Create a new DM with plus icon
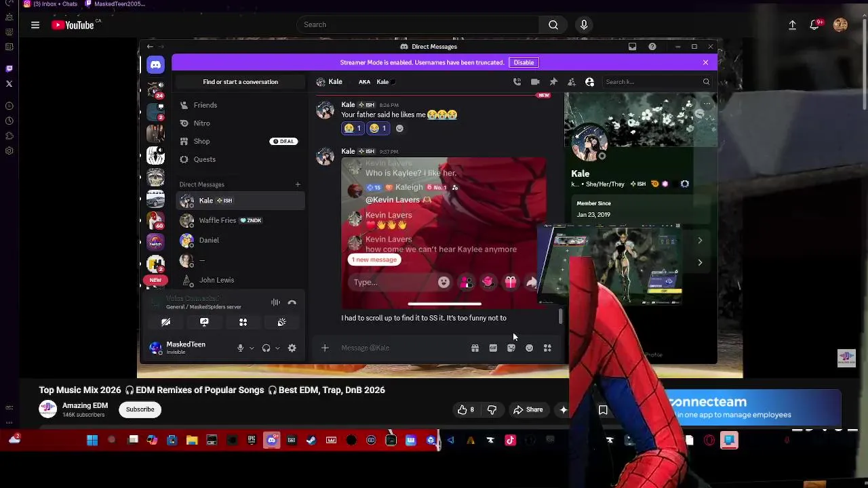This screenshot has height=488, width=868. click(298, 184)
